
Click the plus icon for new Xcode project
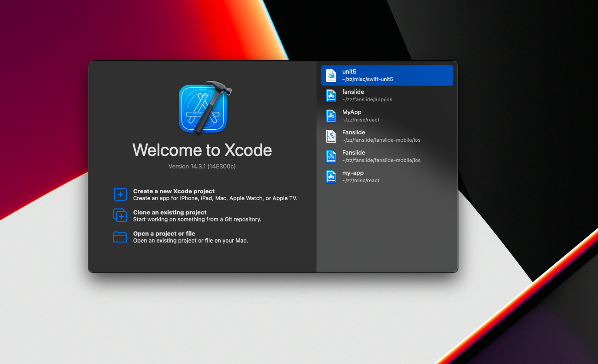tap(120, 194)
